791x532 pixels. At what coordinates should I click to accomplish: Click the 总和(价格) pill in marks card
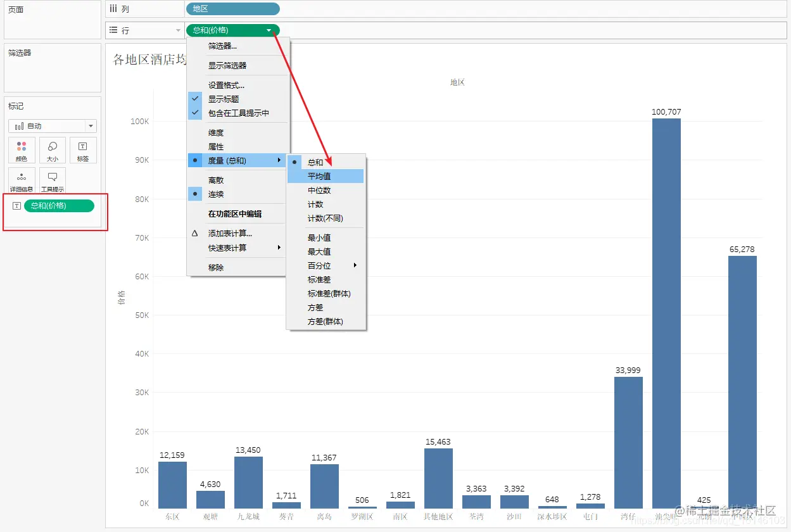[59, 206]
